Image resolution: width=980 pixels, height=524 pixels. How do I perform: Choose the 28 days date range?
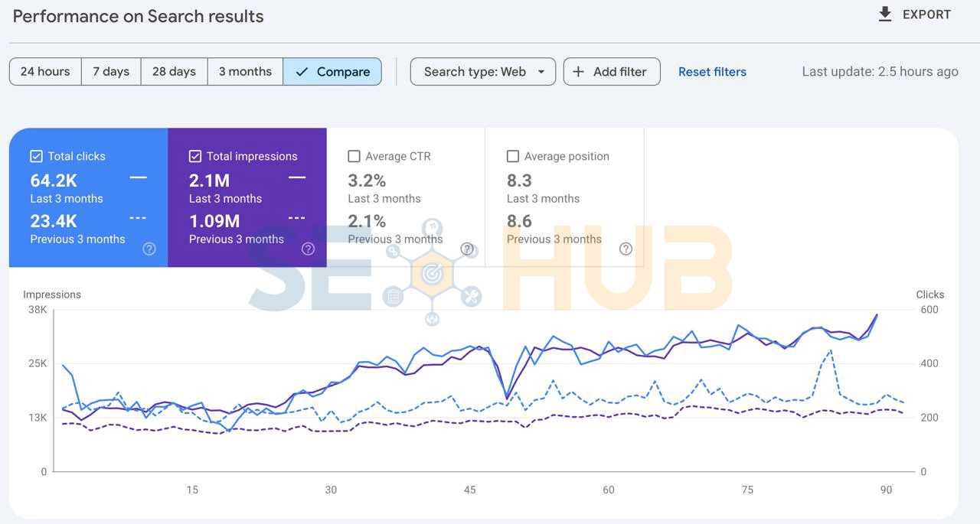tap(174, 72)
